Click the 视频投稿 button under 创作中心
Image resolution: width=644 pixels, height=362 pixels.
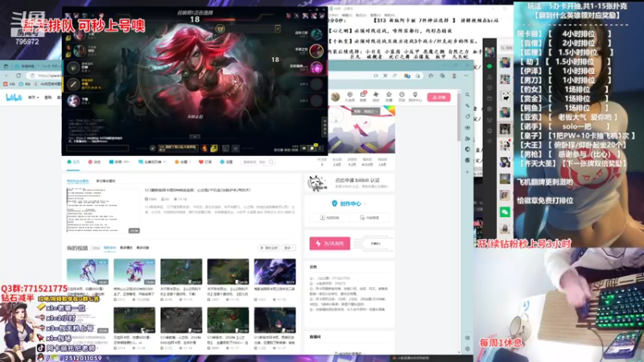coord(330,217)
